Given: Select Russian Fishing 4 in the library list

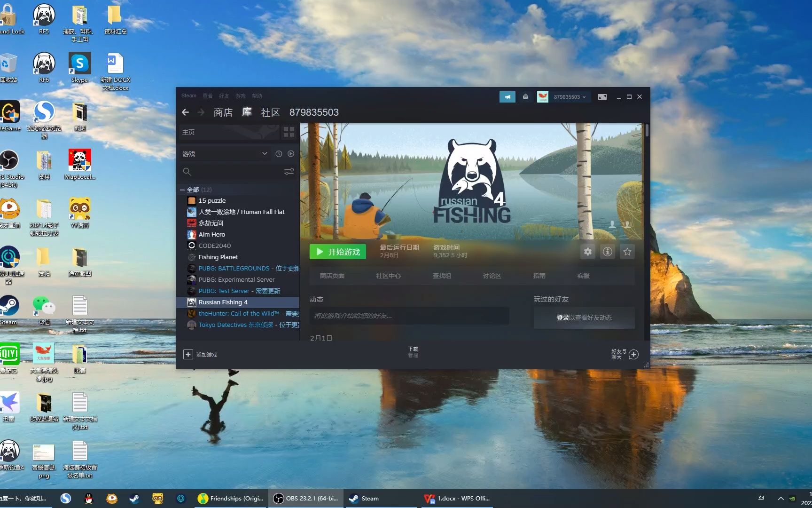Looking at the screenshot, I should pos(238,302).
